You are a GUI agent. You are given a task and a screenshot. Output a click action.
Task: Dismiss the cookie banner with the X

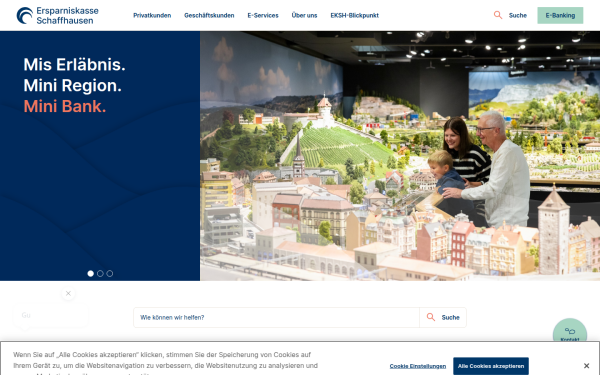pyautogui.click(x=586, y=366)
